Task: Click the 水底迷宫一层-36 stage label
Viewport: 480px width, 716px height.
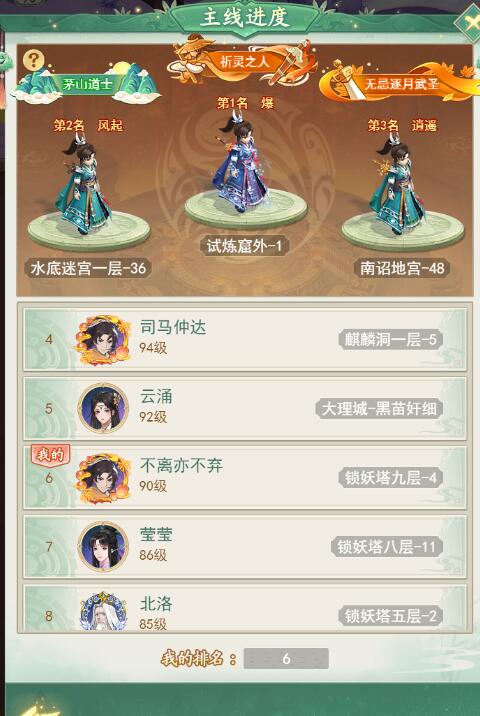Action: click(x=88, y=268)
